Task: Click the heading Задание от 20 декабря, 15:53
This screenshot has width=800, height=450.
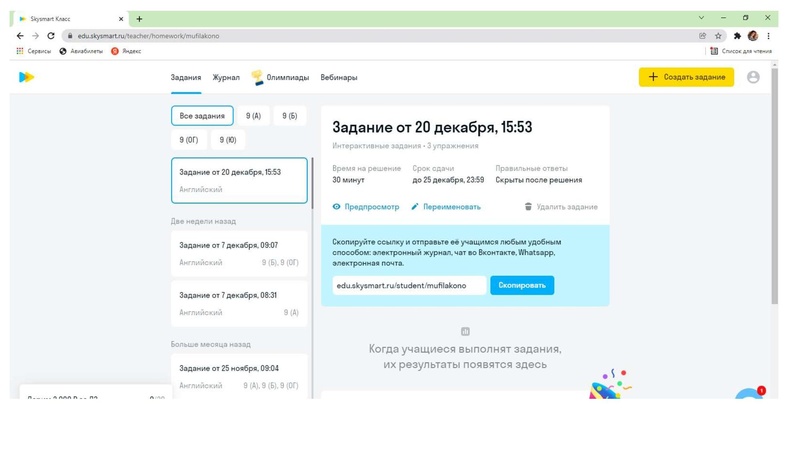Action: 432,127
